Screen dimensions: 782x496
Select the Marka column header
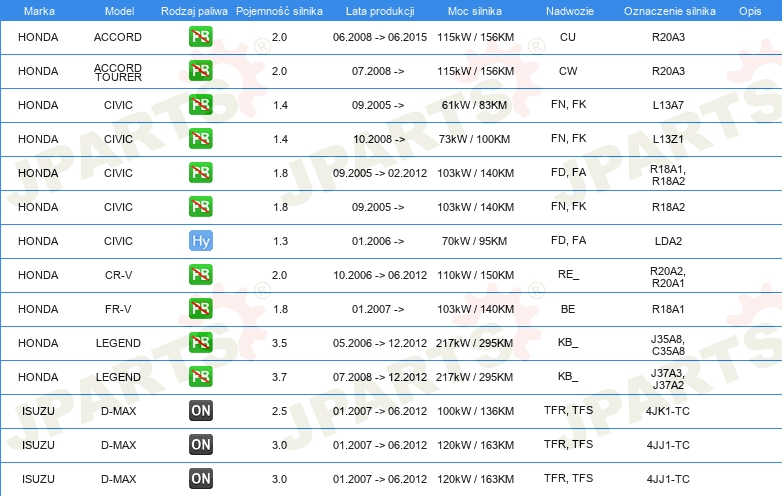39,11
